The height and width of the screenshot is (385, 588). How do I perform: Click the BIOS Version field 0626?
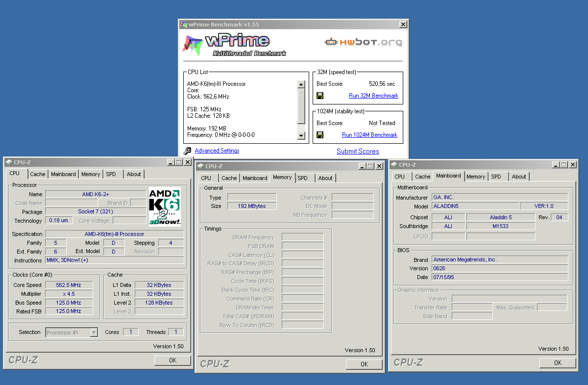[x=500, y=268]
